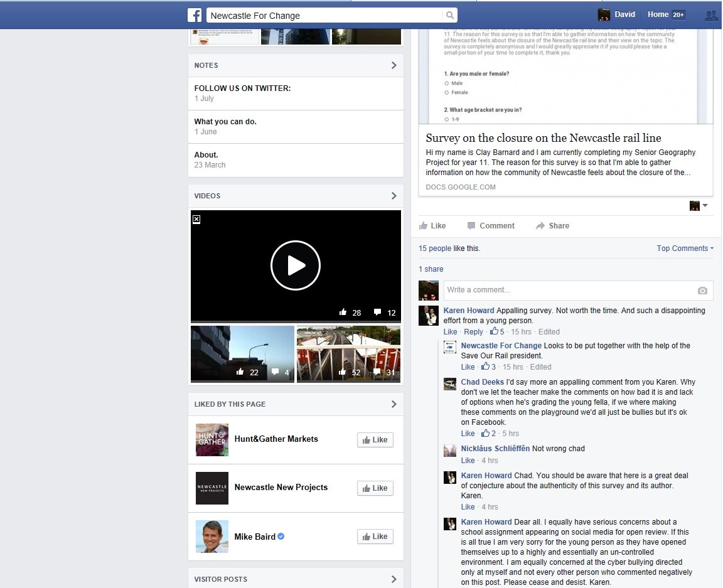Expand the VIDEOS section

coord(394,195)
